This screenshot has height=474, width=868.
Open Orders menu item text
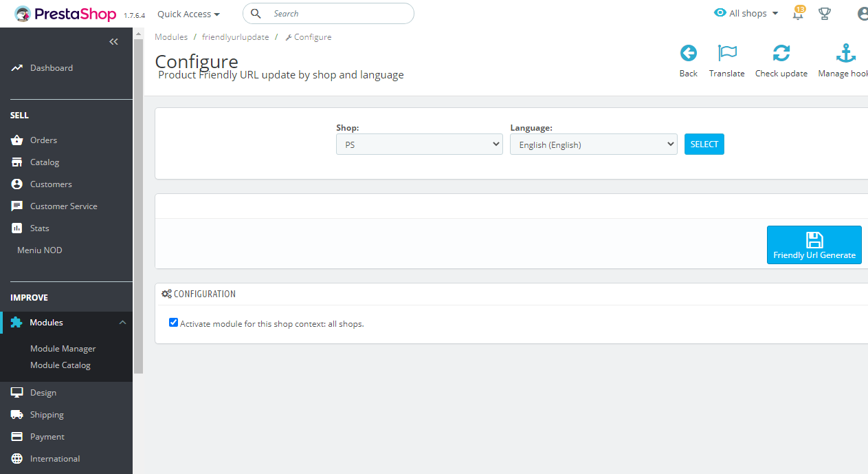pos(43,140)
